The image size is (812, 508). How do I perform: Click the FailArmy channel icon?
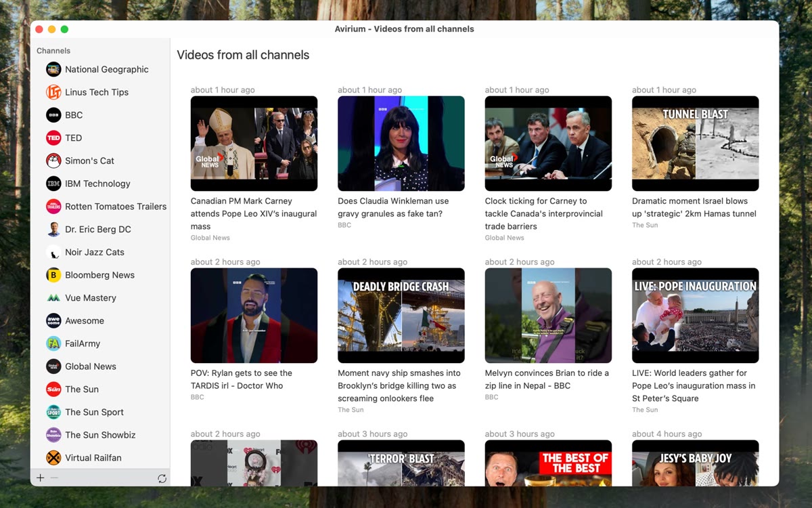pyautogui.click(x=53, y=343)
